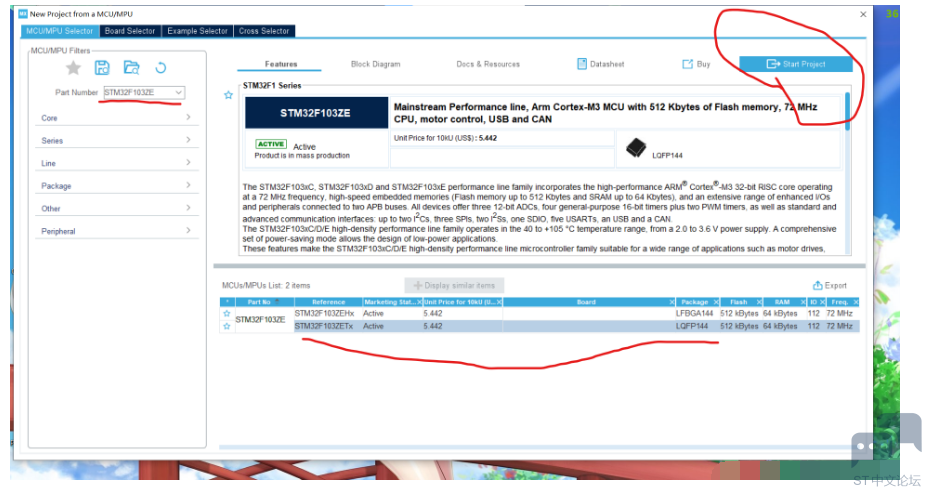
Task: Export the MCUs list
Action: [x=830, y=285]
